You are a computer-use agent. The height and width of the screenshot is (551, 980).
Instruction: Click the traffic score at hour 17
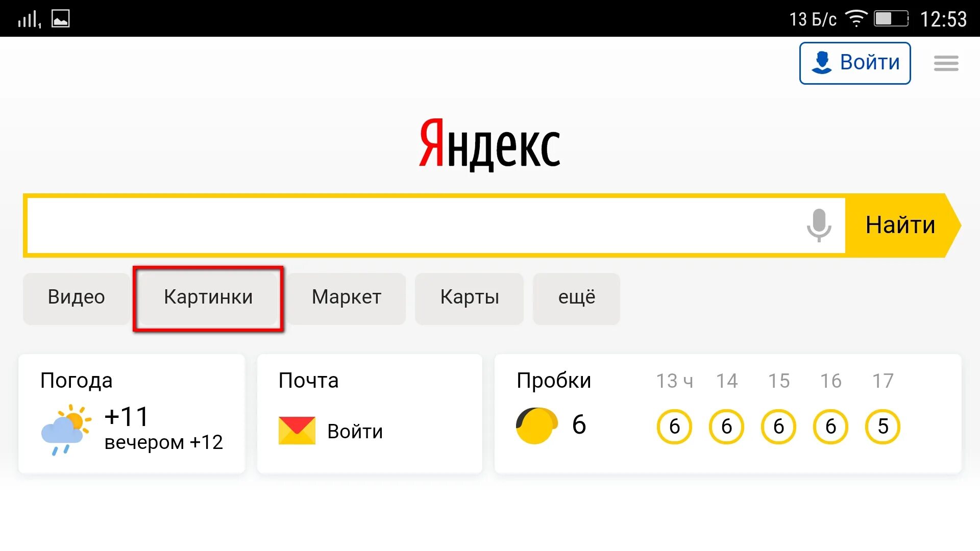(x=883, y=424)
